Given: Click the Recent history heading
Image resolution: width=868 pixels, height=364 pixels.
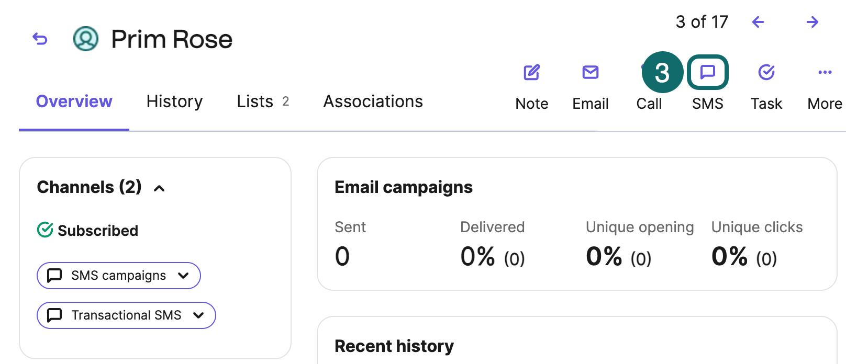Looking at the screenshot, I should (x=394, y=346).
